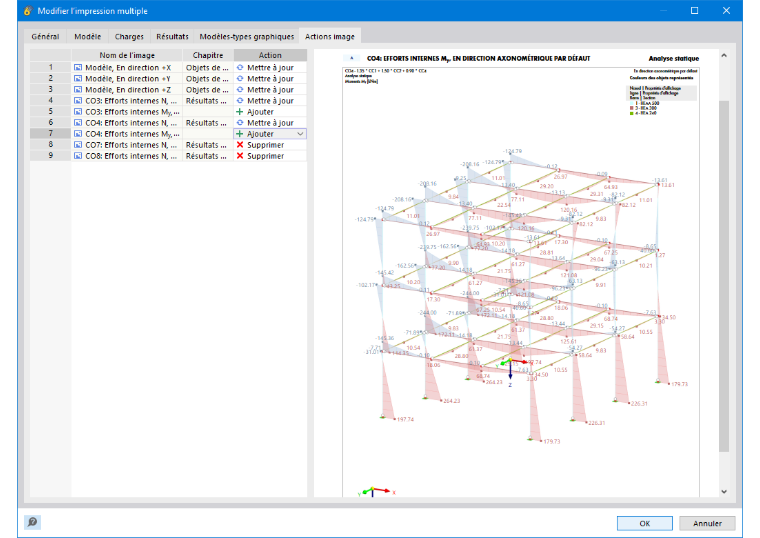
Task: Click 'Mettre à jour' action text in row 6
Action: click(270, 123)
